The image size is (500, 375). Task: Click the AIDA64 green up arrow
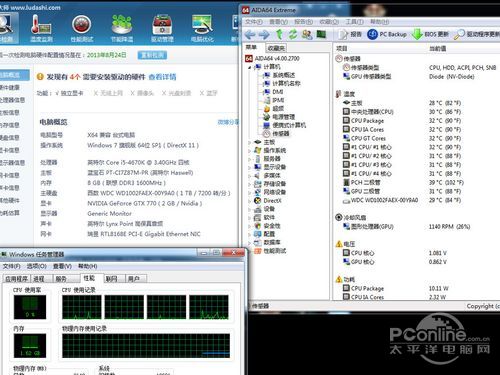[x=279, y=34]
